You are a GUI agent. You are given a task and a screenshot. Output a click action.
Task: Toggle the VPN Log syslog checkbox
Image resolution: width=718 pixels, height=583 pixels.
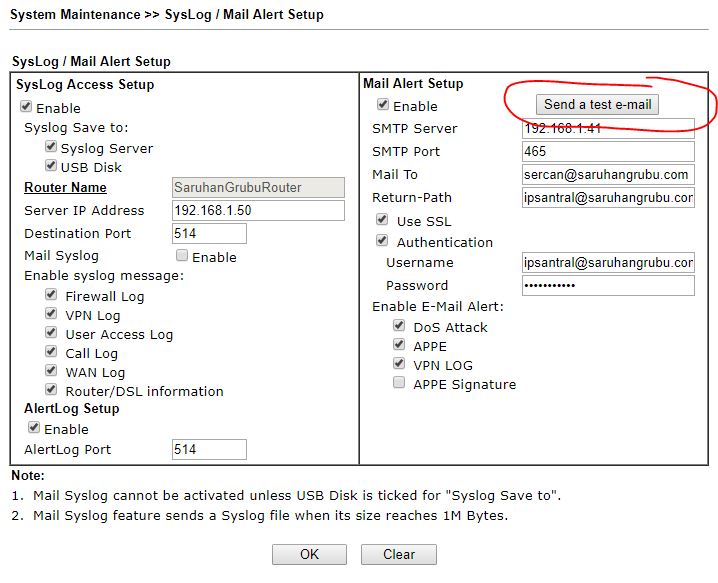(x=51, y=314)
